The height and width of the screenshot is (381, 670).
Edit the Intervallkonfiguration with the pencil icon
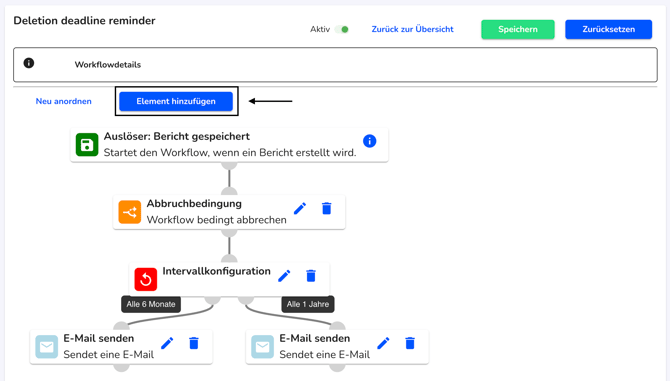284,276
